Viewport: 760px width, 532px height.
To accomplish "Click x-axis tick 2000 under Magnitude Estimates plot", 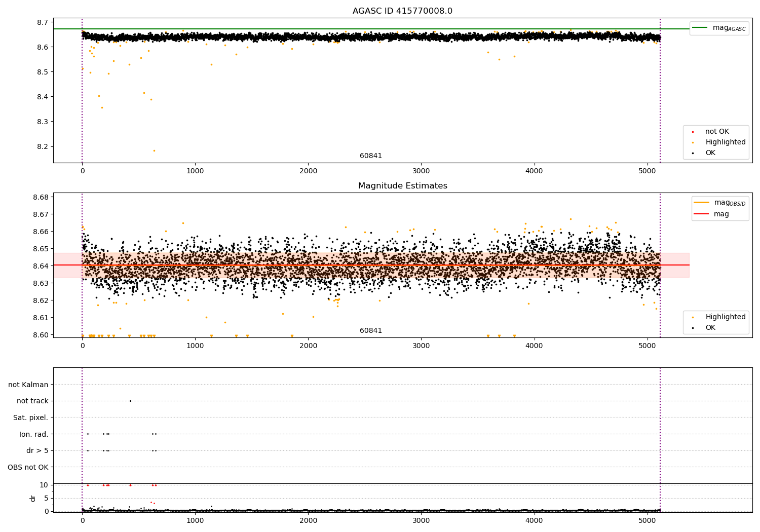I will point(308,346).
